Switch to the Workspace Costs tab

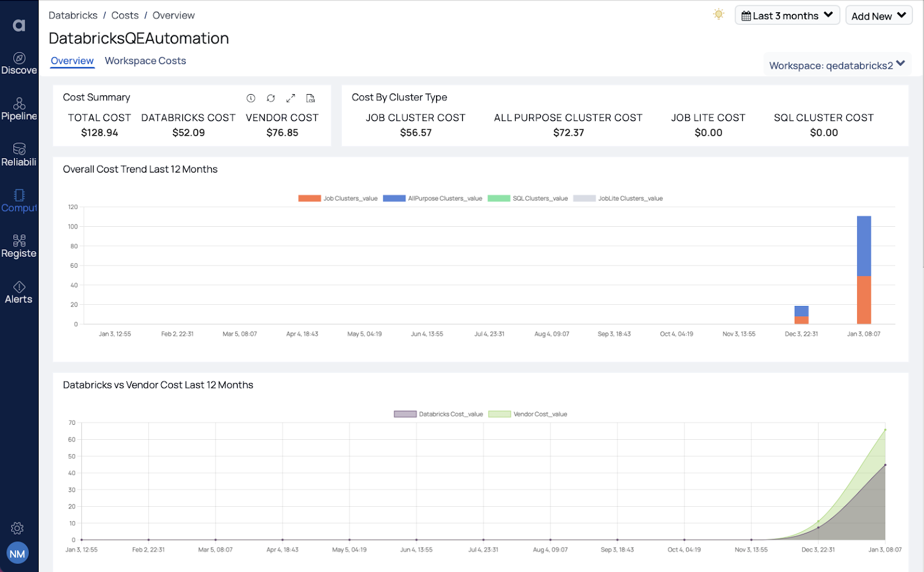pos(146,61)
